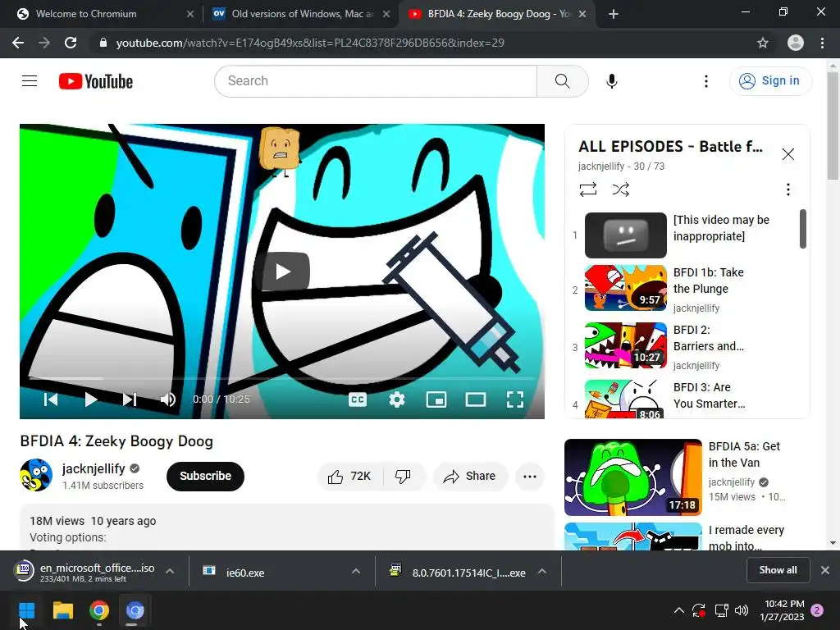Image resolution: width=840 pixels, height=630 pixels.
Task: Open jacknjellify channel avatar
Action: tap(36, 475)
